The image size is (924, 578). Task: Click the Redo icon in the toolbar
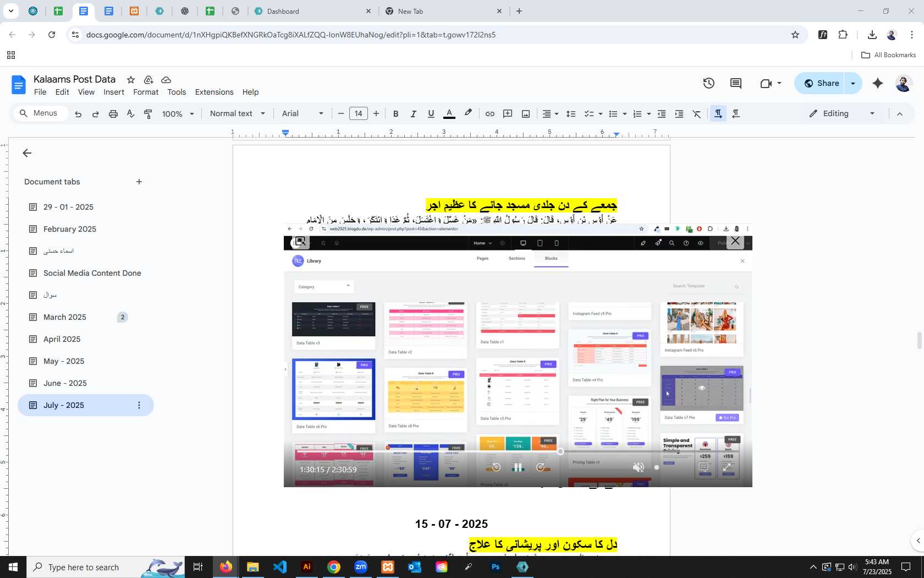point(96,114)
